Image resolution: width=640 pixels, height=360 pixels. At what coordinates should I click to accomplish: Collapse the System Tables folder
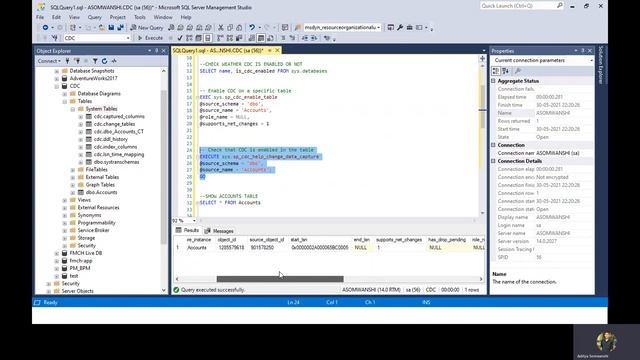coord(73,109)
